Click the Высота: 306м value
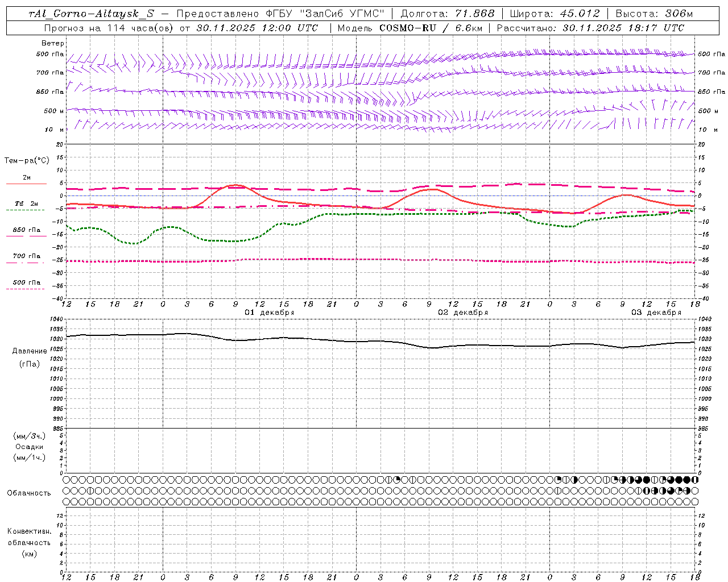The image size is (728, 582). pyautogui.click(x=654, y=14)
